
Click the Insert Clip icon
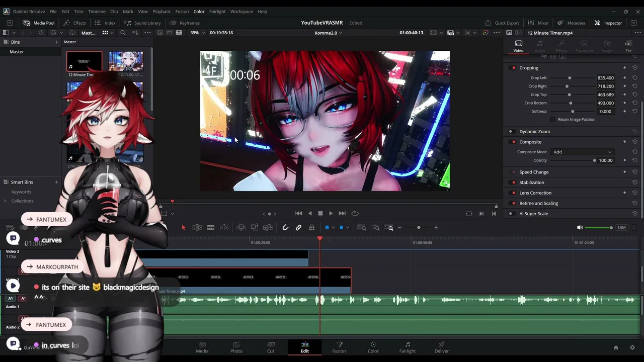point(241,228)
